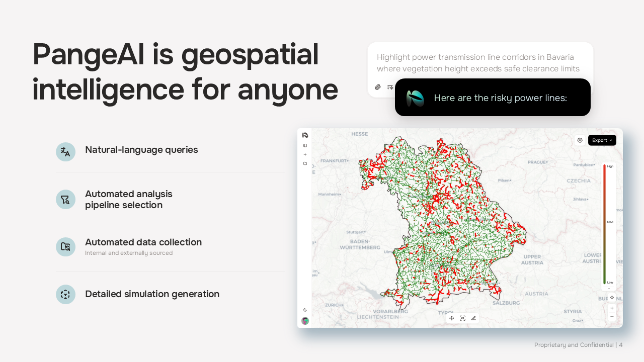
Task: Click the query prompt text field
Action: pos(478,63)
